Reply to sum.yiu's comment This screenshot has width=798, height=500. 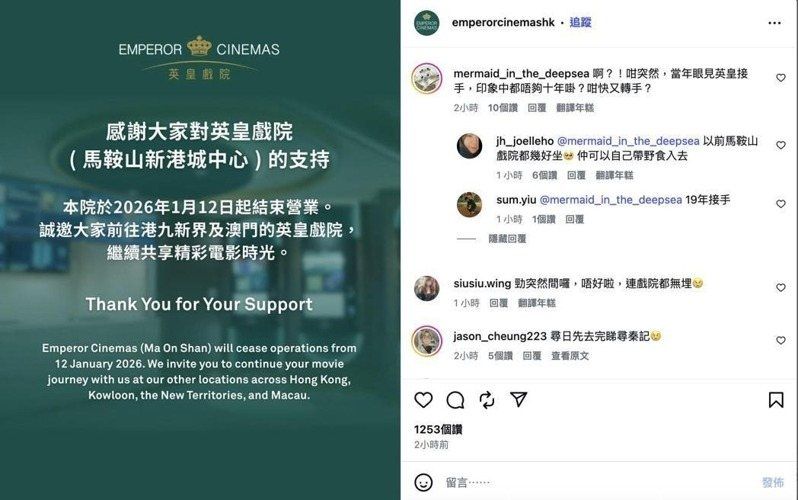click(x=575, y=219)
